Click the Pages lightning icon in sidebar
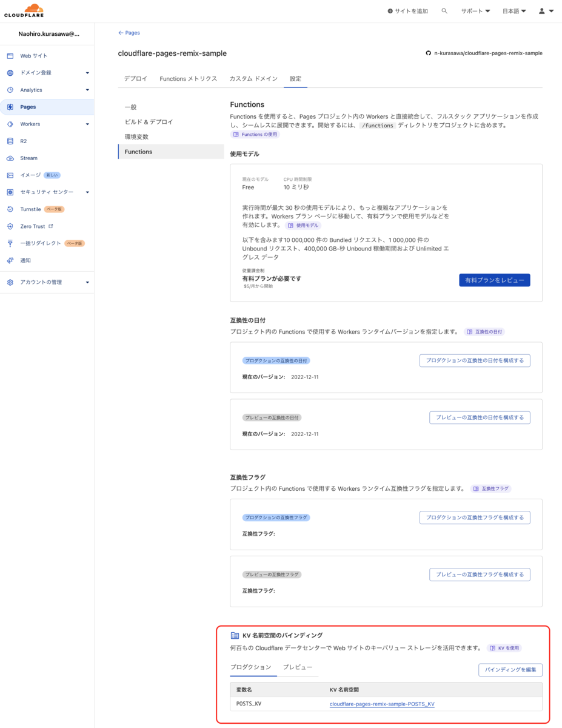 point(10,107)
